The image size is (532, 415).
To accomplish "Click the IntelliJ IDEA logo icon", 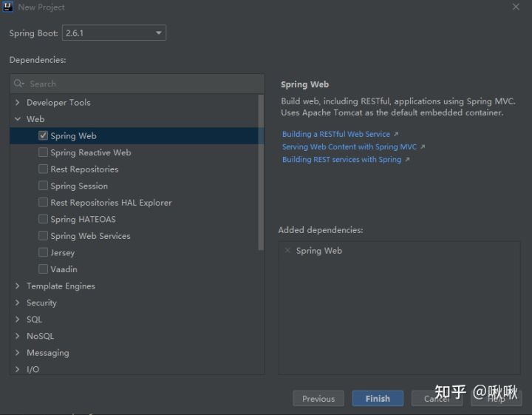I will pyautogui.click(x=7, y=7).
